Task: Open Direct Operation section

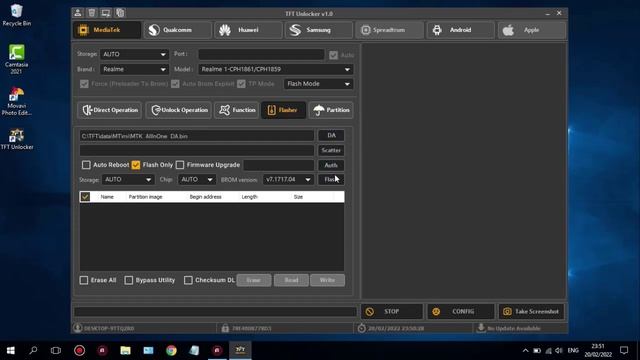Action: (110, 110)
